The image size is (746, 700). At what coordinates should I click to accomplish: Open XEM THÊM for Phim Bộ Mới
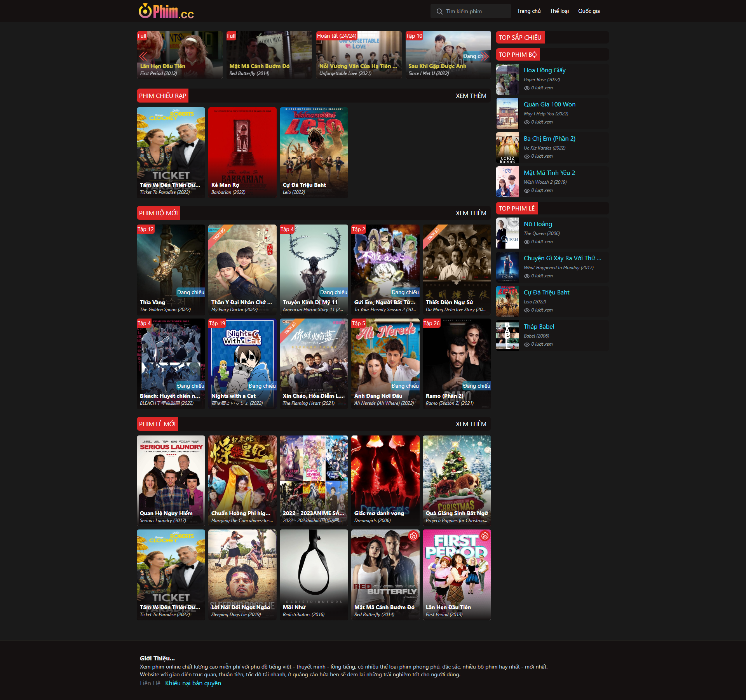(x=471, y=213)
